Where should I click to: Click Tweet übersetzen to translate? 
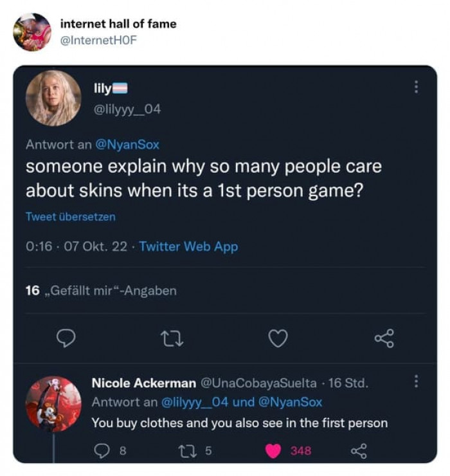point(71,217)
